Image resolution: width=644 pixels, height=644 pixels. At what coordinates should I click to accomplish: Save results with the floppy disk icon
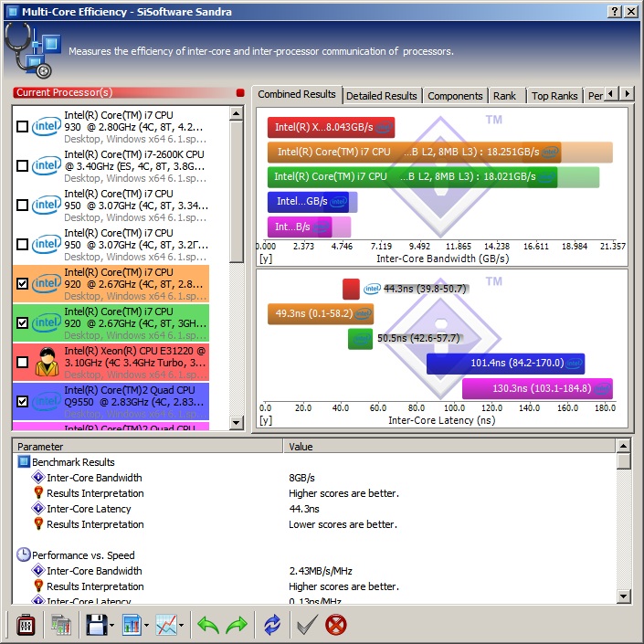pyautogui.click(x=97, y=625)
